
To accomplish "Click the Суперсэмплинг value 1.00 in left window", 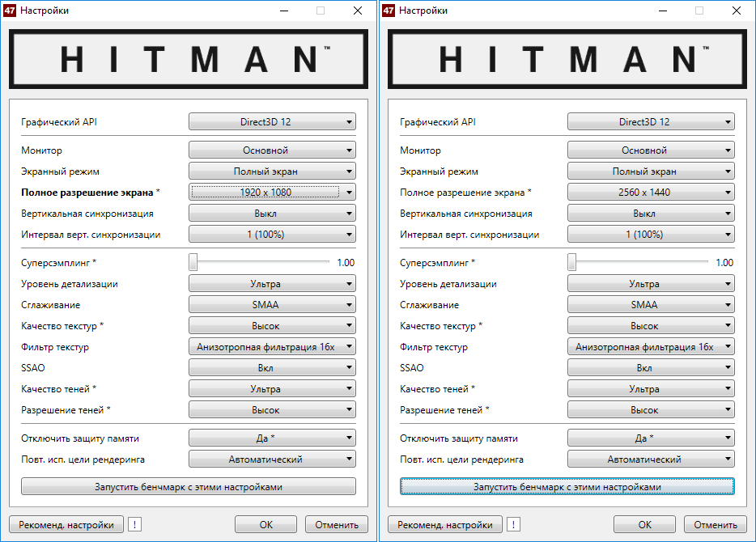I will click(x=346, y=263).
